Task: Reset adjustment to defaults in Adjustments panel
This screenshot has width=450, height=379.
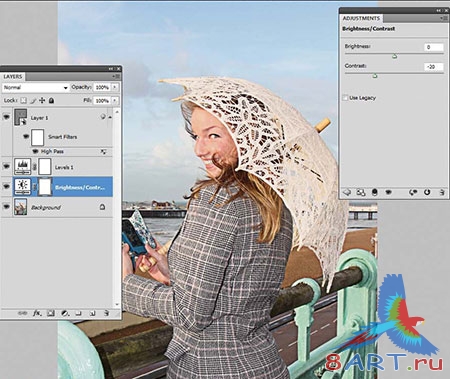Action: pos(427,192)
